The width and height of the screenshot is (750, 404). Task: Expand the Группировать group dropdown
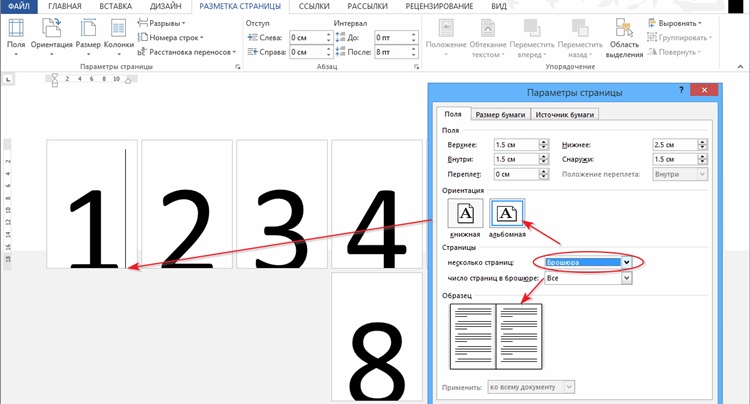pos(679,37)
